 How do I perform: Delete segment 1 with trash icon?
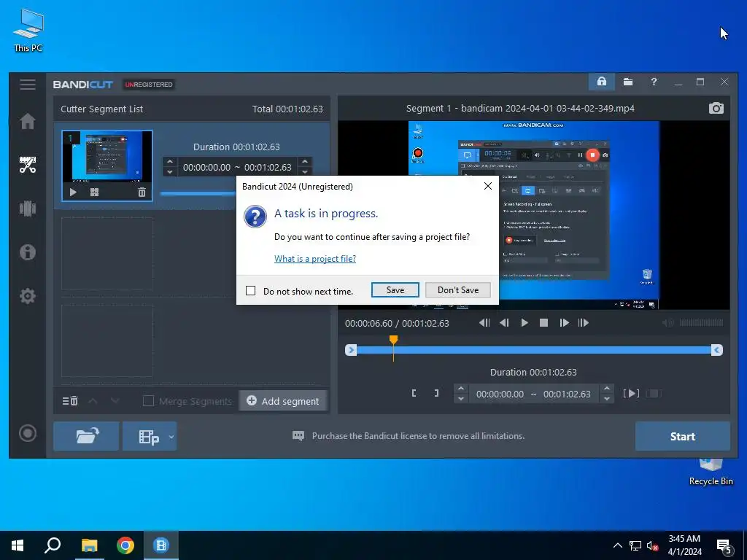(x=142, y=192)
